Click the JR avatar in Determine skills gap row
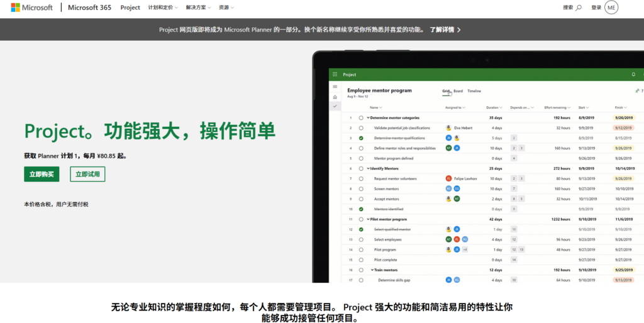644x323 pixels. tap(448, 280)
